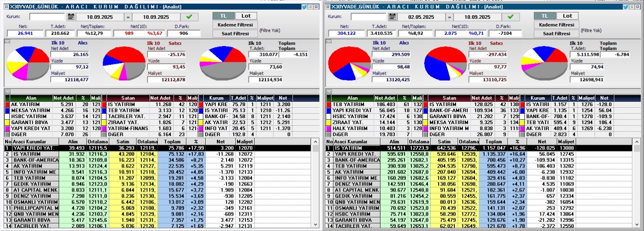644x231 pixels.
Task: Click the equals sign button, left window
Action: (x=128, y=17)
